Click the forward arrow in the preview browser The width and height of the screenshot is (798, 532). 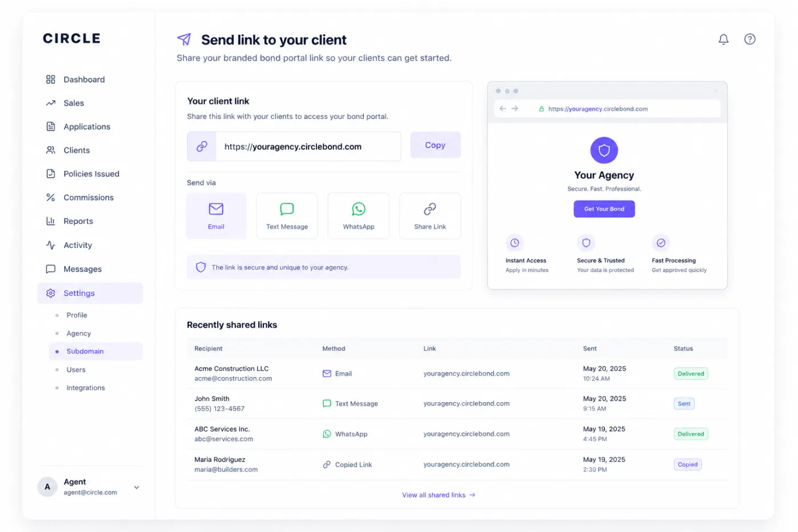[x=515, y=108]
